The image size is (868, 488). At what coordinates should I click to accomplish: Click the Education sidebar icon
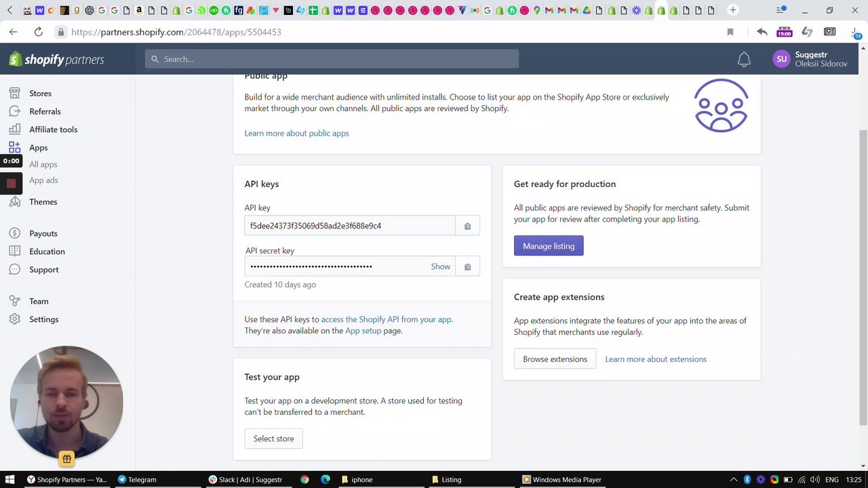coord(15,251)
